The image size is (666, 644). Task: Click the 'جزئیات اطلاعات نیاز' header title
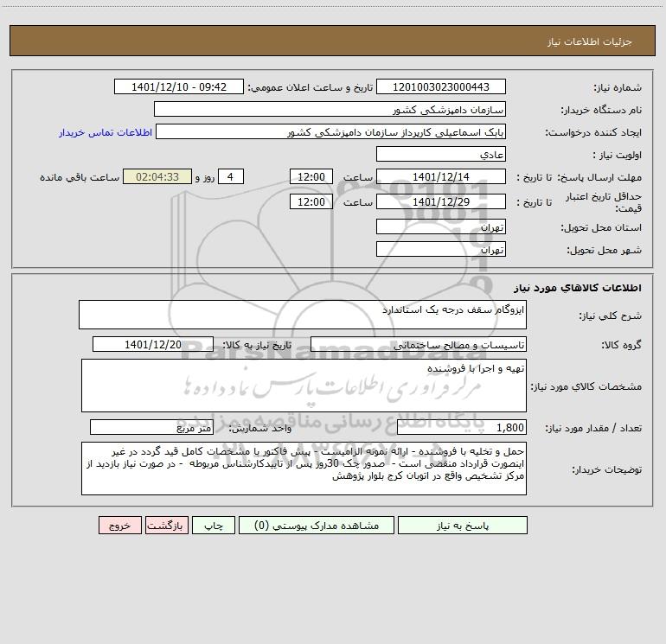590,41
